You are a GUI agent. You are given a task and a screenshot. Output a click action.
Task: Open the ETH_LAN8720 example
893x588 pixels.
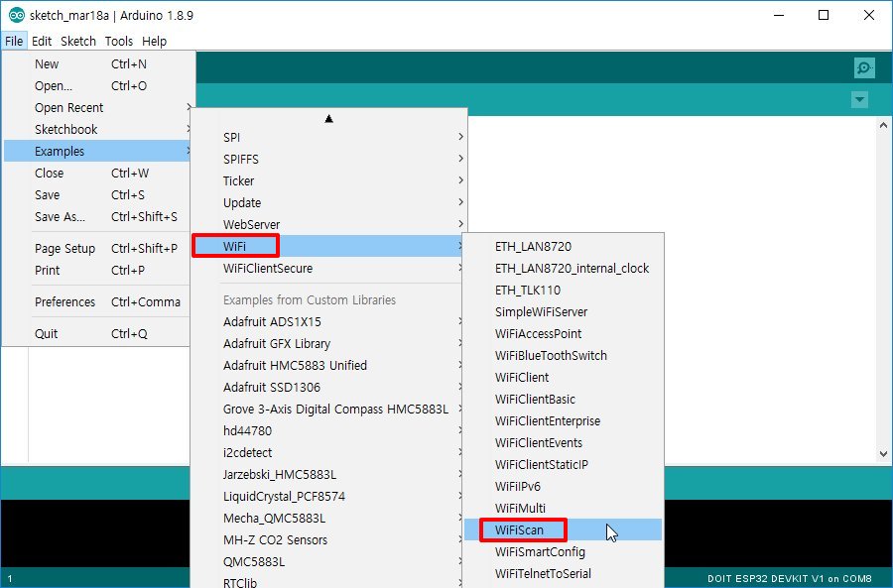pyautogui.click(x=563, y=246)
